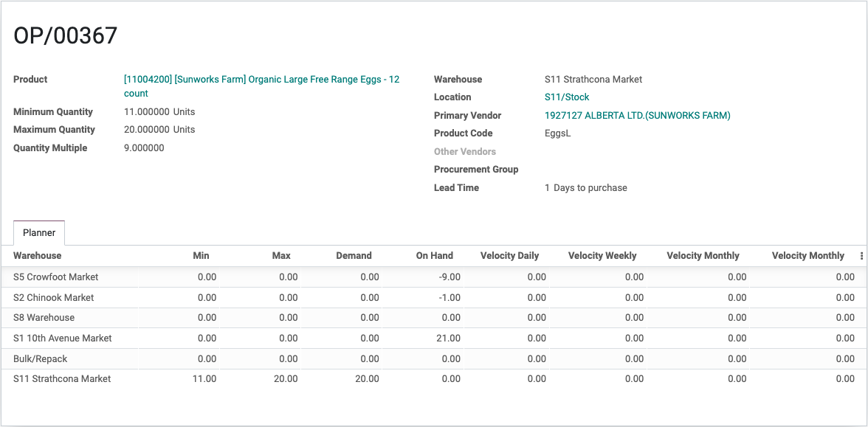Screen dimensions: 868x427
Task: Select the Planner tab
Action: pyautogui.click(x=38, y=233)
